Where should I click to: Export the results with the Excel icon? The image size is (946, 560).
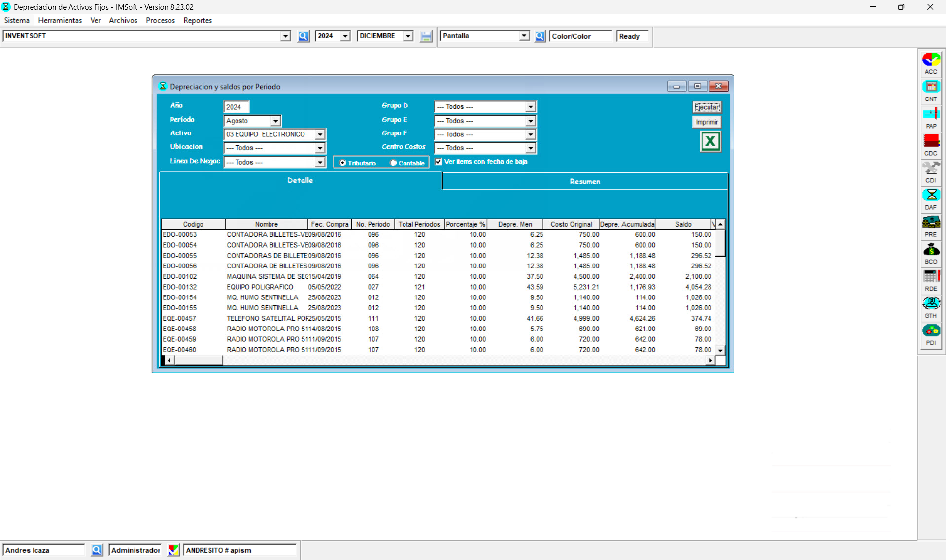710,141
